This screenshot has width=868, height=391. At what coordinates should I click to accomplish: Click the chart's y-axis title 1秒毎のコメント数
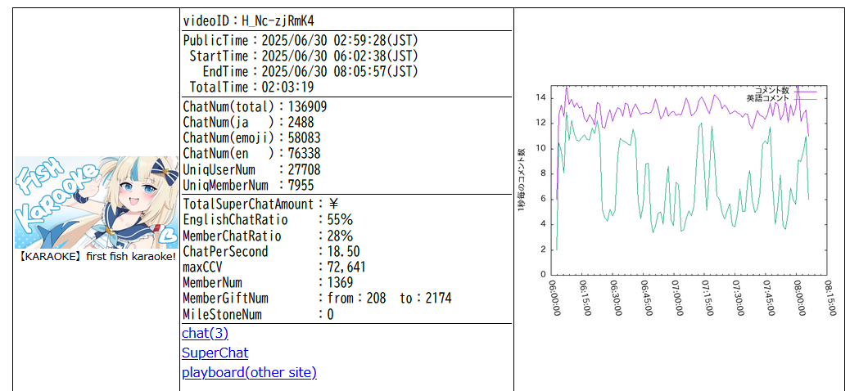(521, 180)
